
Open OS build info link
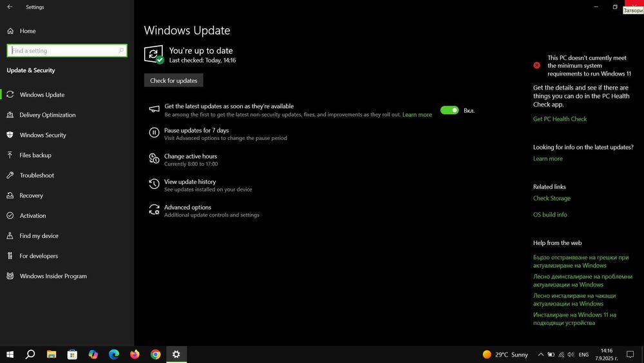[x=550, y=215]
